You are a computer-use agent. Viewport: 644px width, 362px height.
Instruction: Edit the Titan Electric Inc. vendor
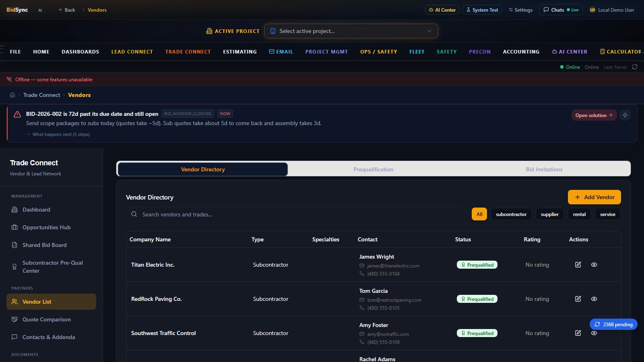(x=578, y=265)
